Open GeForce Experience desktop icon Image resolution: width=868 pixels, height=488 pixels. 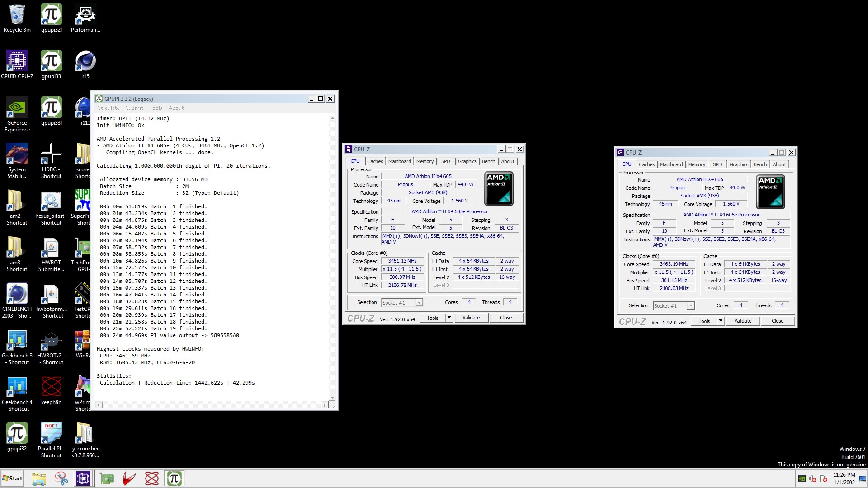coord(17,114)
